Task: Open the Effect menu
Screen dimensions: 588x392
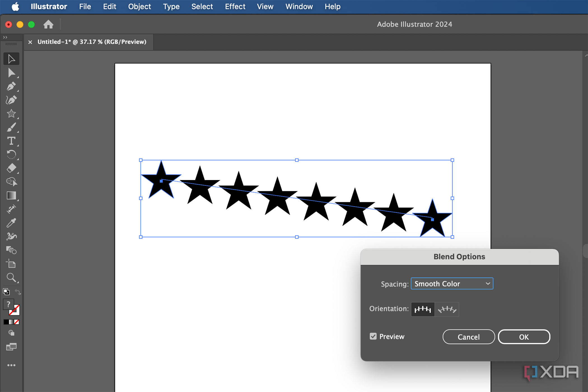Action: point(235,6)
